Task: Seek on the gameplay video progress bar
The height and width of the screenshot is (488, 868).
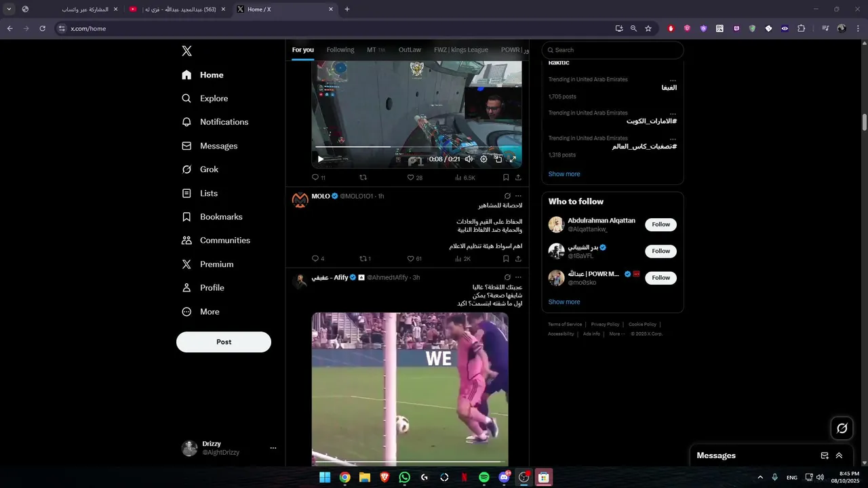Action: (417, 147)
